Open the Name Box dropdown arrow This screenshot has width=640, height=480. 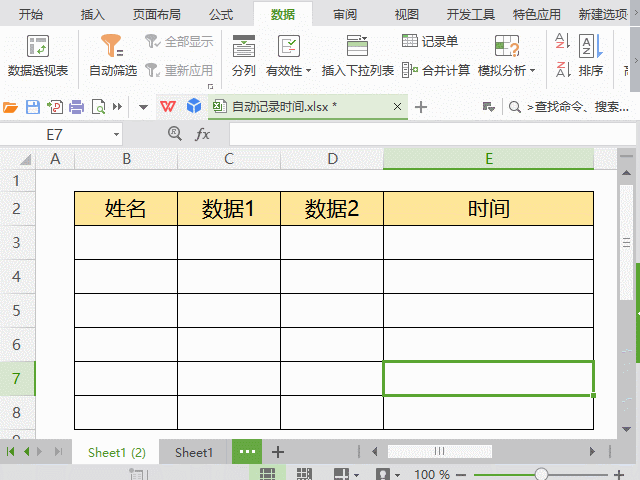click(x=117, y=134)
